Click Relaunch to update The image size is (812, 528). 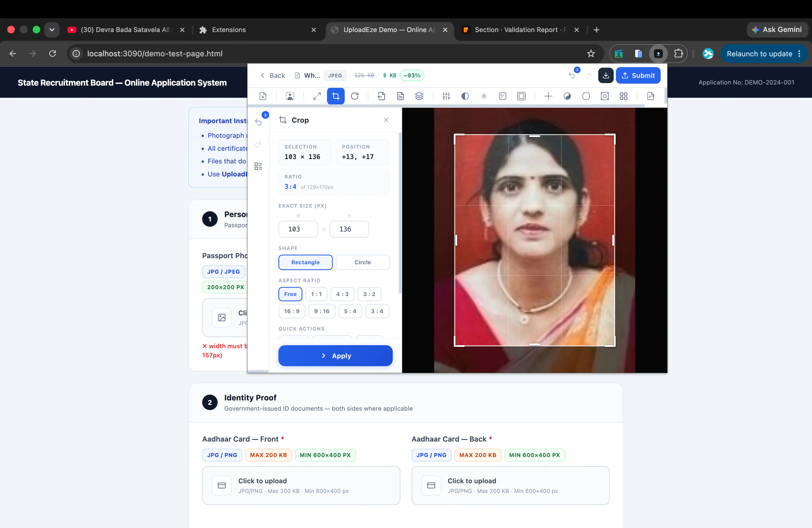(x=764, y=54)
